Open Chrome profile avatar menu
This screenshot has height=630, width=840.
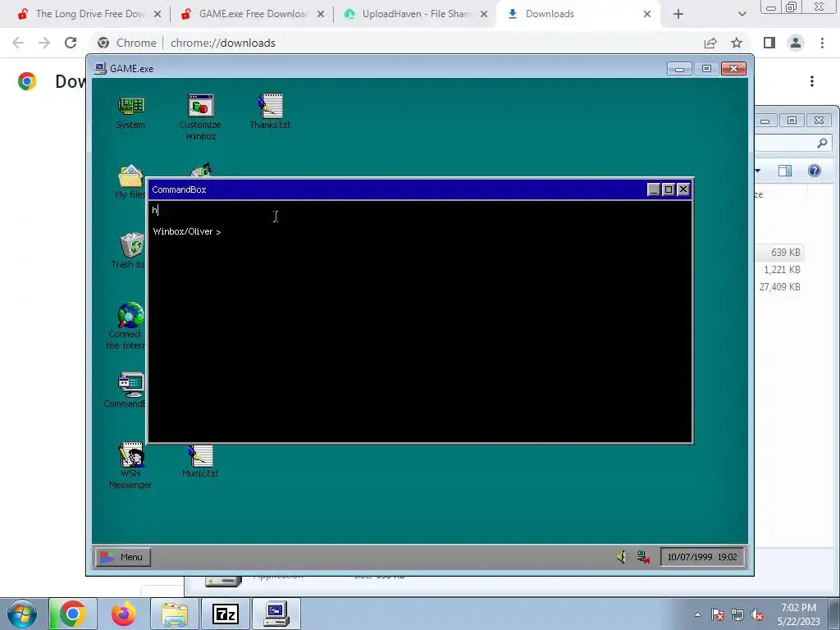click(x=796, y=43)
